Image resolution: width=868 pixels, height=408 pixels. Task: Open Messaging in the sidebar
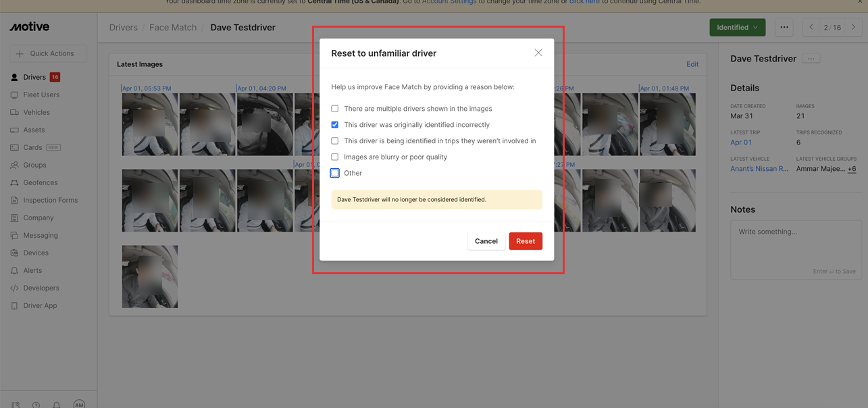(x=40, y=235)
